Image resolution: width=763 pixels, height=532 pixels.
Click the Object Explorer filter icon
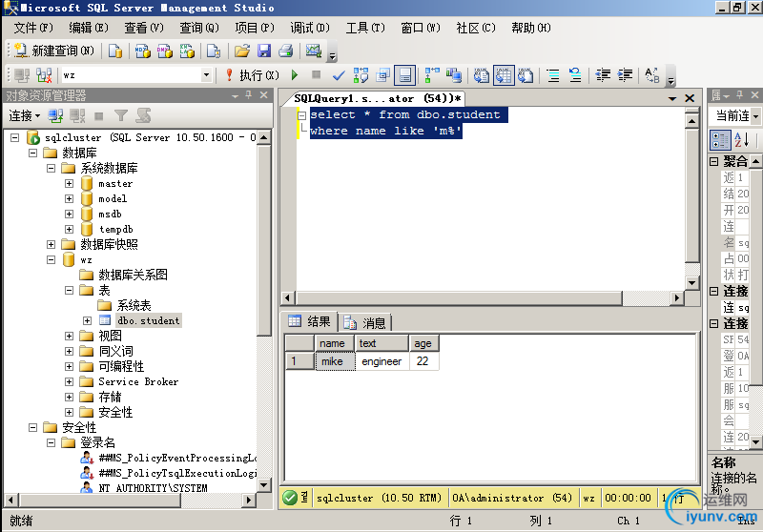tap(121, 115)
